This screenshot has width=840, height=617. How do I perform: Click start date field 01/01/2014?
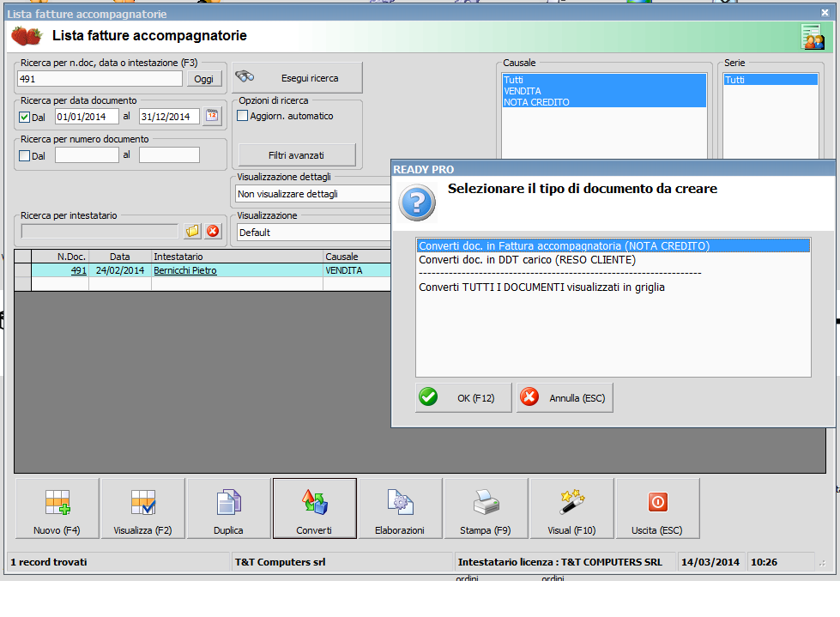click(x=87, y=116)
